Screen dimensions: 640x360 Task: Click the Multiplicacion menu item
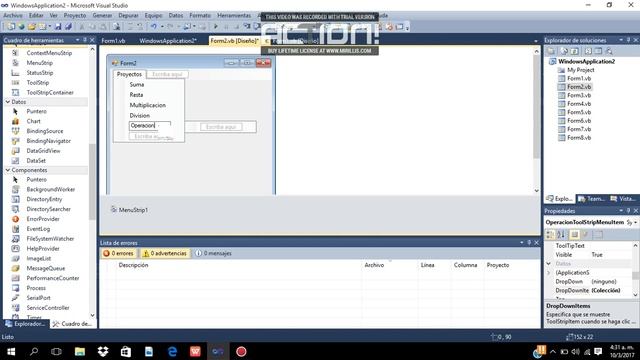click(x=147, y=105)
